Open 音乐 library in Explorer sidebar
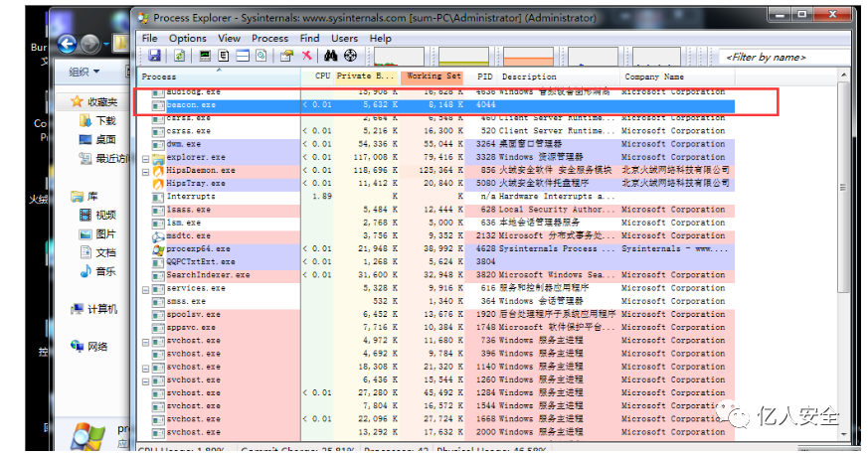Screen dimensions: 868x454 coord(98,271)
